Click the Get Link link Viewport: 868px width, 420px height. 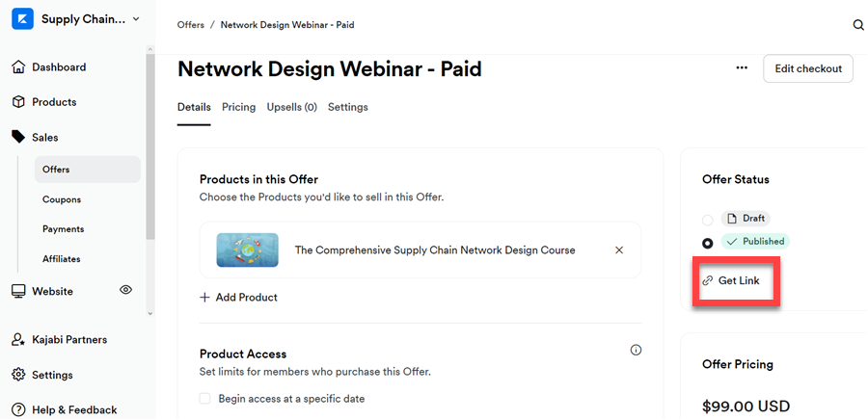tap(738, 280)
